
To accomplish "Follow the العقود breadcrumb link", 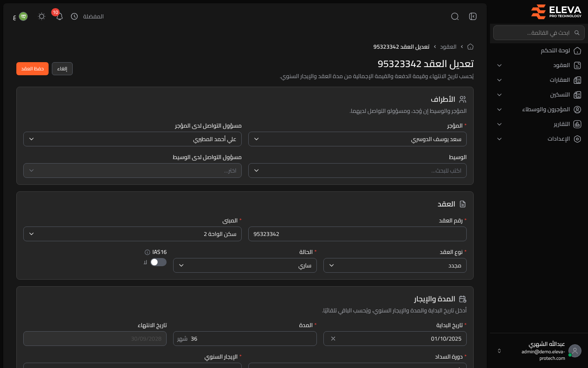I will pos(448,47).
